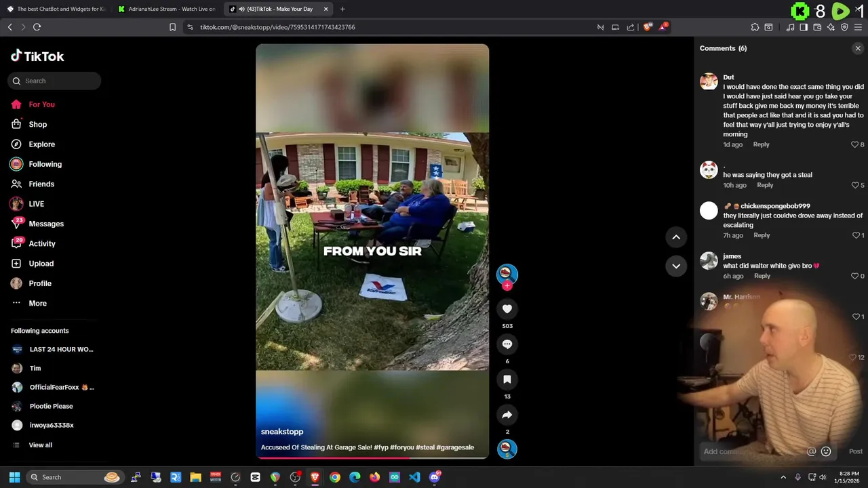Open the spinning sound disc at bottom of the action bar

click(507, 449)
